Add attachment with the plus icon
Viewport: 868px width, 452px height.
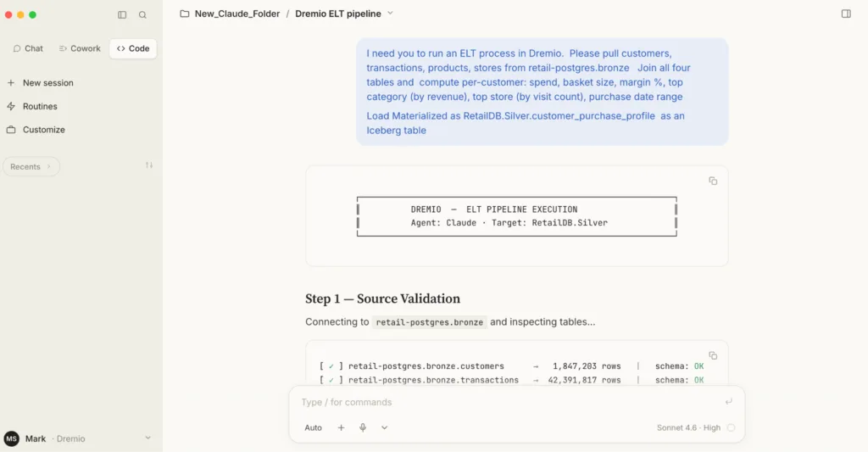pyautogui.click(x=341, y=427)
